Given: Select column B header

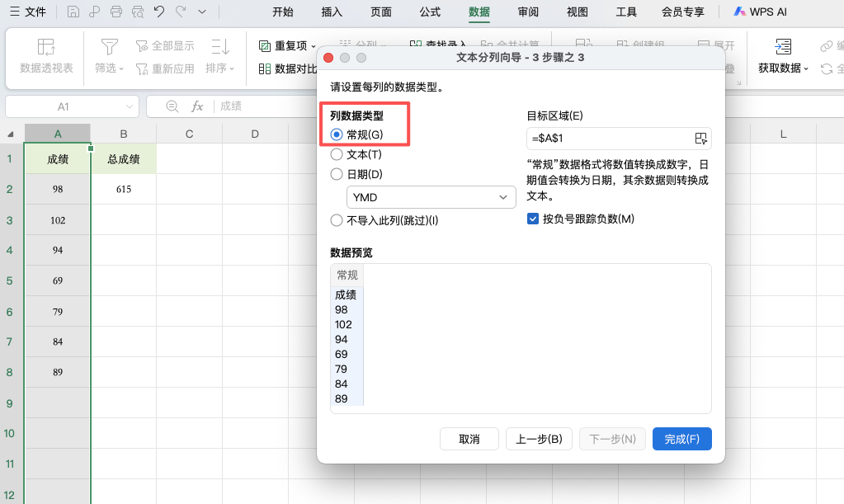Looking at the screenshot, I should click(123, 134).
